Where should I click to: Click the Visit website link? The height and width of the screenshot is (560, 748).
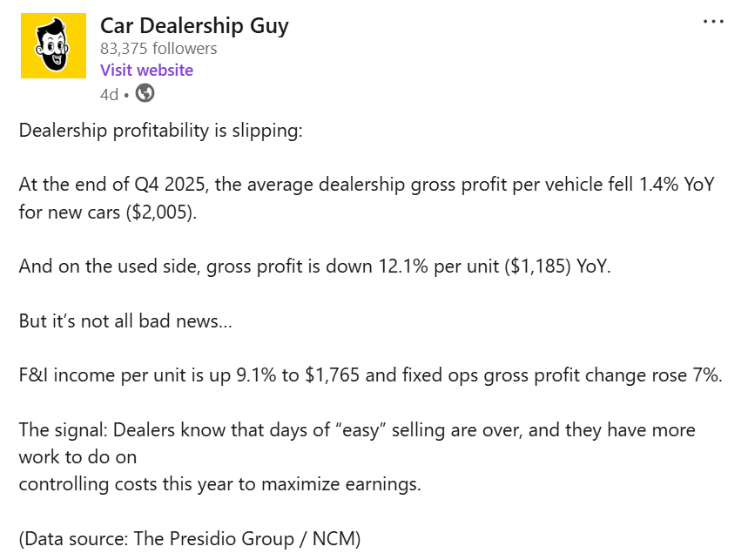pyautogui.click(x=146, y=71)
